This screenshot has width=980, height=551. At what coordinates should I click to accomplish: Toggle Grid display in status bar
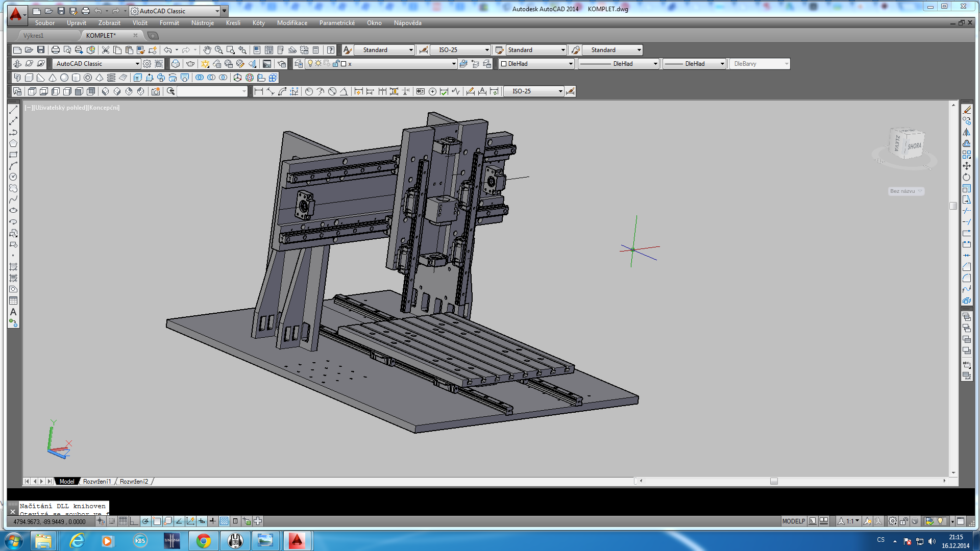pyautogui.click(x=123, y=521)
